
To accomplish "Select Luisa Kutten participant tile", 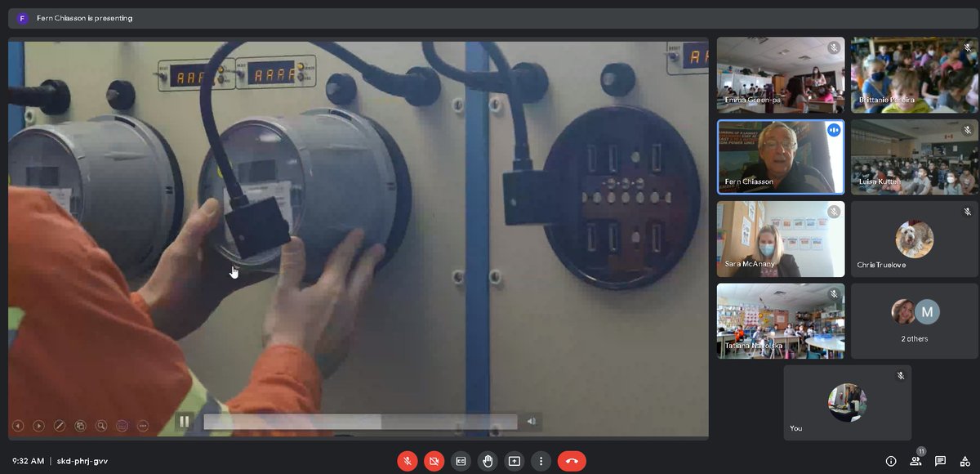I will coord(914,157).
